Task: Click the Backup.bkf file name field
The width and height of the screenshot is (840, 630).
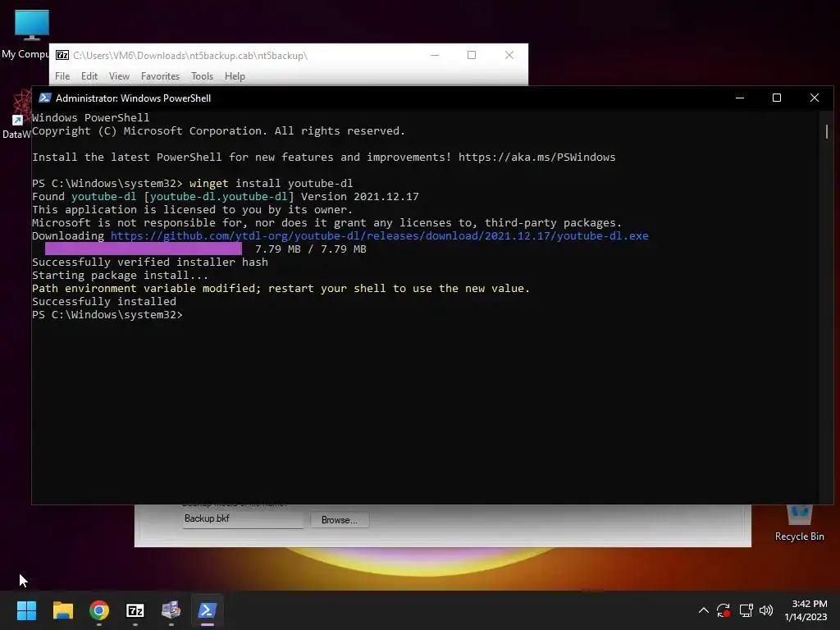Action: (243, 519)
